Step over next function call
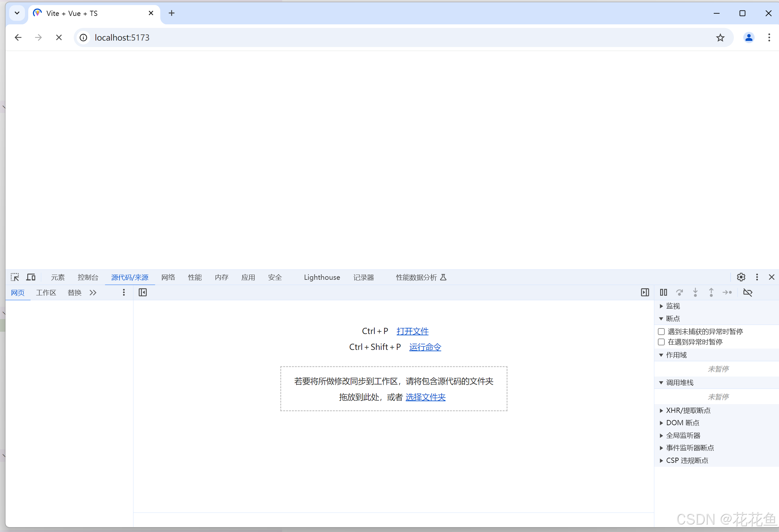 coord(679,292)
